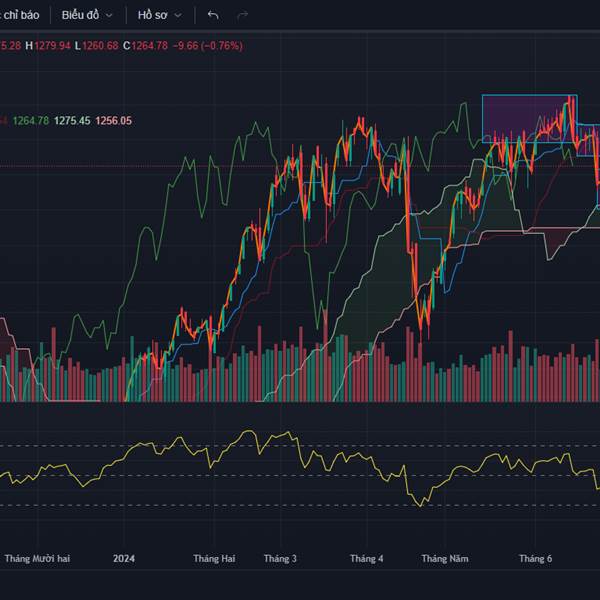The width and height of the screenshot is (600, 600).
Task: Click Tháng Hai on the time axis
Action: (214, 558)
